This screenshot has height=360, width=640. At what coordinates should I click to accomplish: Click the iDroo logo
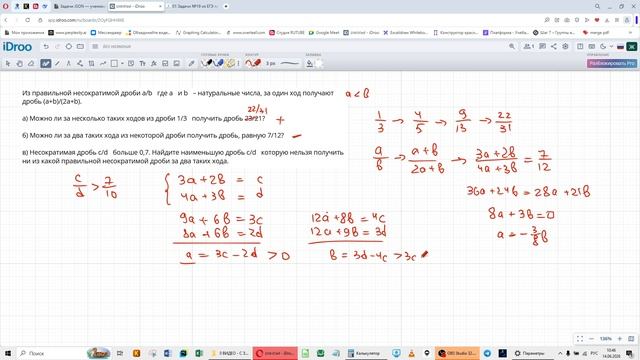pos(17,47)
